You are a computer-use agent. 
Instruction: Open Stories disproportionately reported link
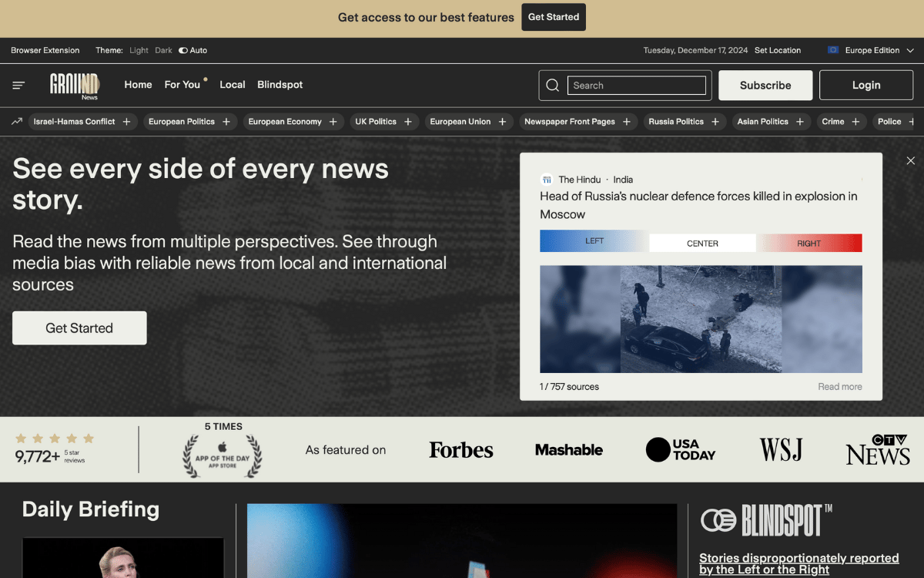(799, 563)
